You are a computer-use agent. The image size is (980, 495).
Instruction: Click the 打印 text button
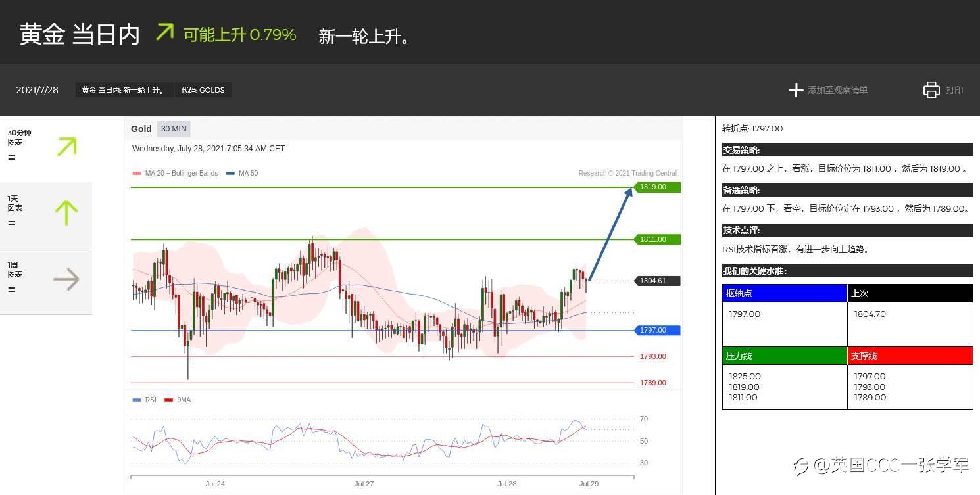tap(954, 90)
